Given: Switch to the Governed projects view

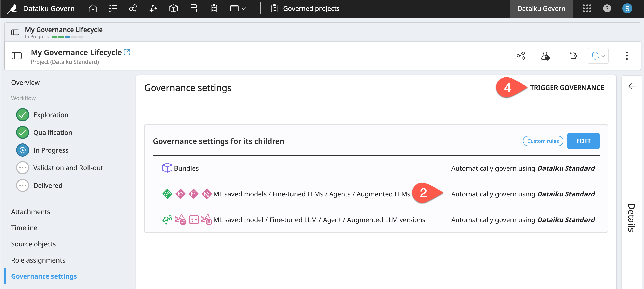Looking at the screenshot, I should tap(311, 8).
